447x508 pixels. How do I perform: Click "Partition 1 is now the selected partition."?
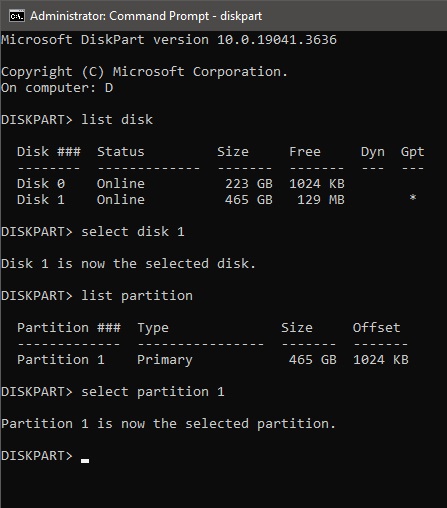click(168, 424)
